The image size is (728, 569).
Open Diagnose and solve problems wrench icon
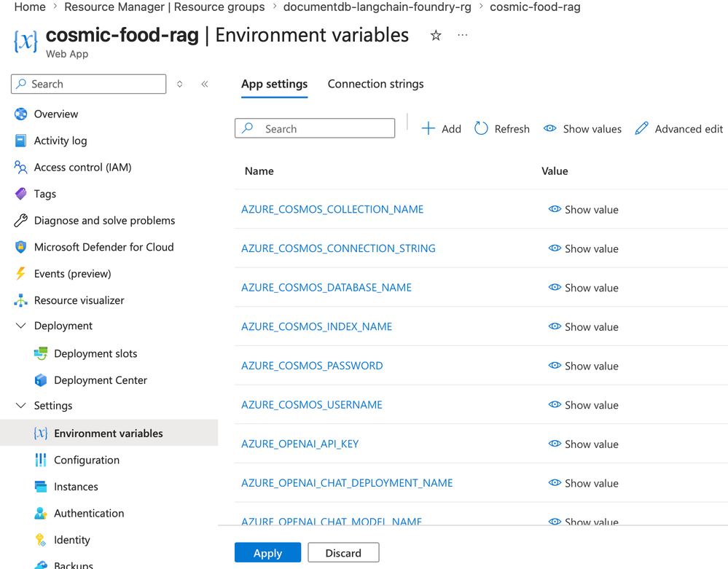click(x=20, y=221)
